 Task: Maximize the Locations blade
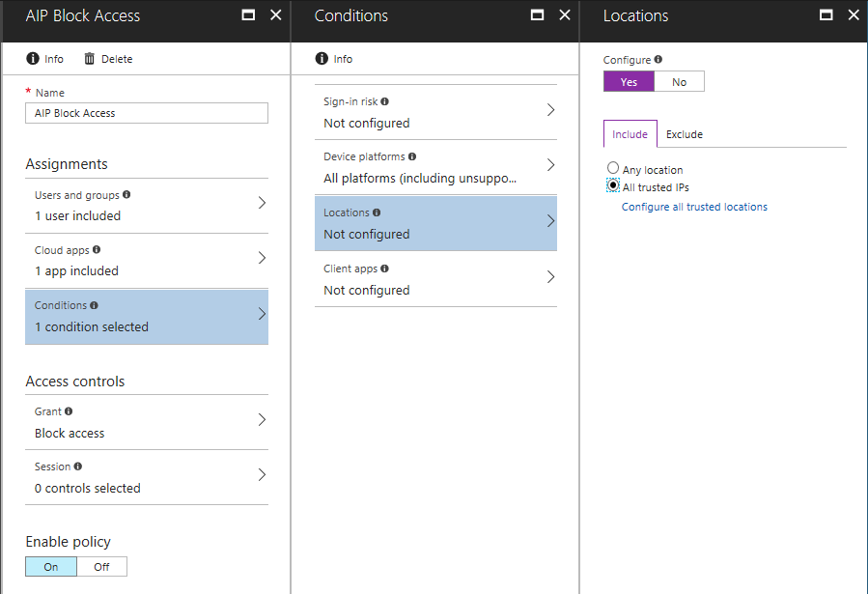point(826,14)
